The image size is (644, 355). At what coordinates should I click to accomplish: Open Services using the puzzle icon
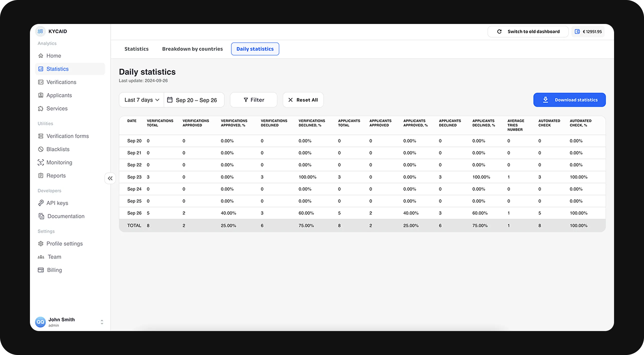41,109
